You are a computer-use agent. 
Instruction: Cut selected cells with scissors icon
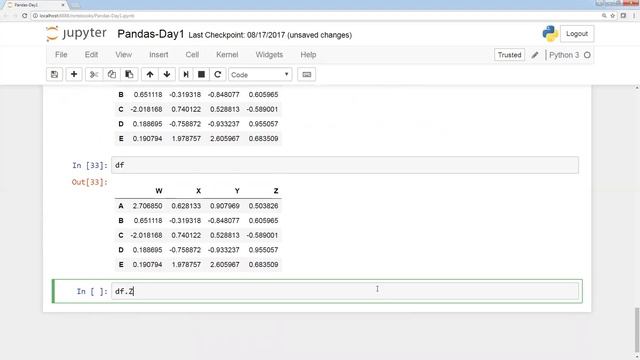click(94, 75)
